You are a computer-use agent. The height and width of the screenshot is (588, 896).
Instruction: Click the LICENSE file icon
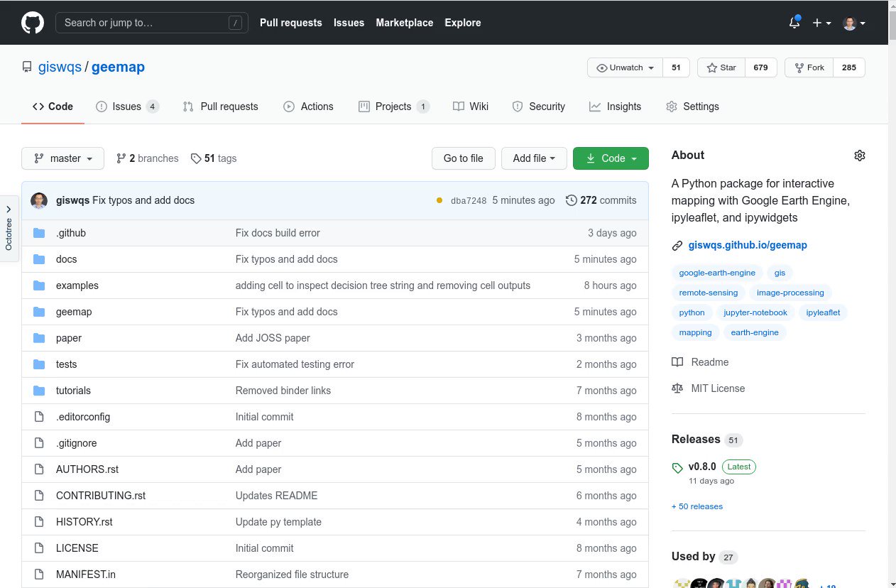[x=39, y=548]
